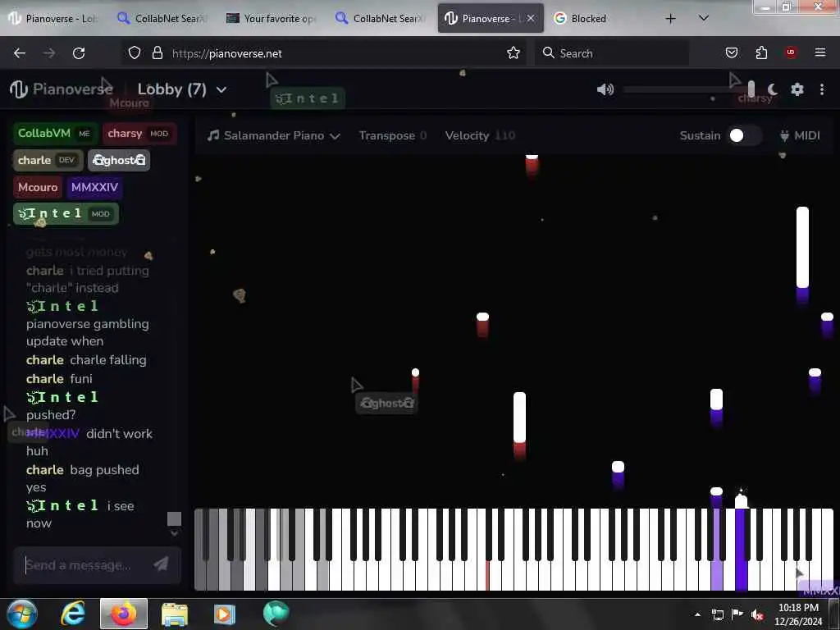This screenshot has height=630, width=840.
Task: Open the list all tabs chevron
Action: (704, 18)
